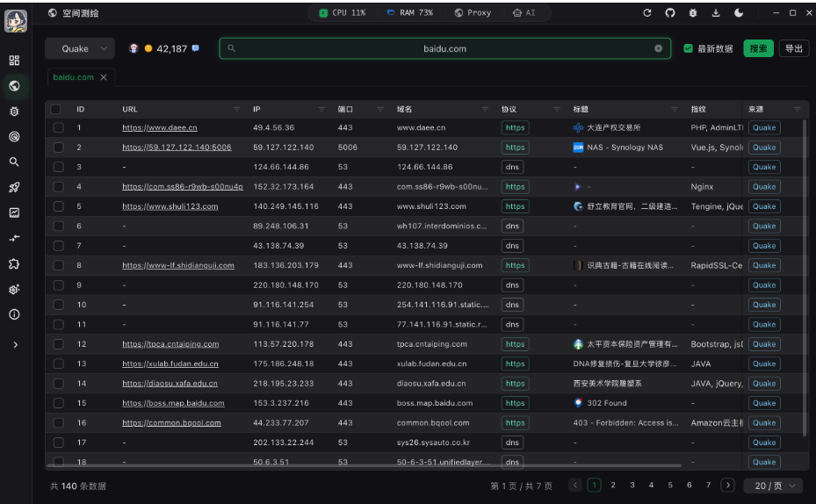
Task: Go to results page 7
Action: [x=708, y=486]
